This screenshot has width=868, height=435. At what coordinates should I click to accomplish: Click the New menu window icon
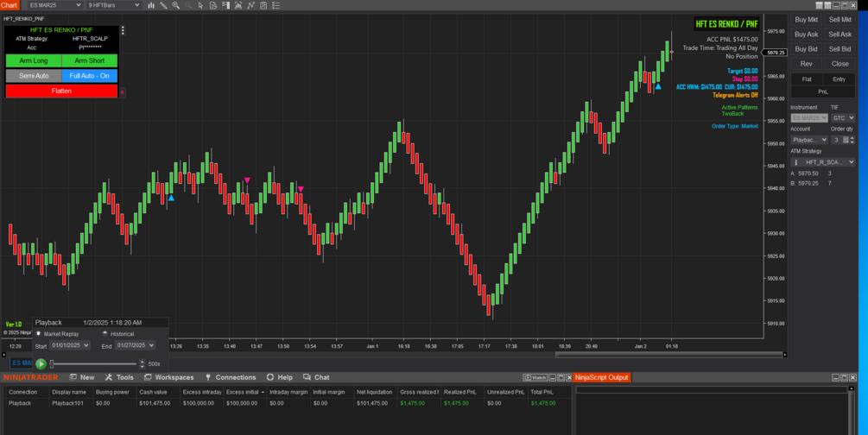73,377
